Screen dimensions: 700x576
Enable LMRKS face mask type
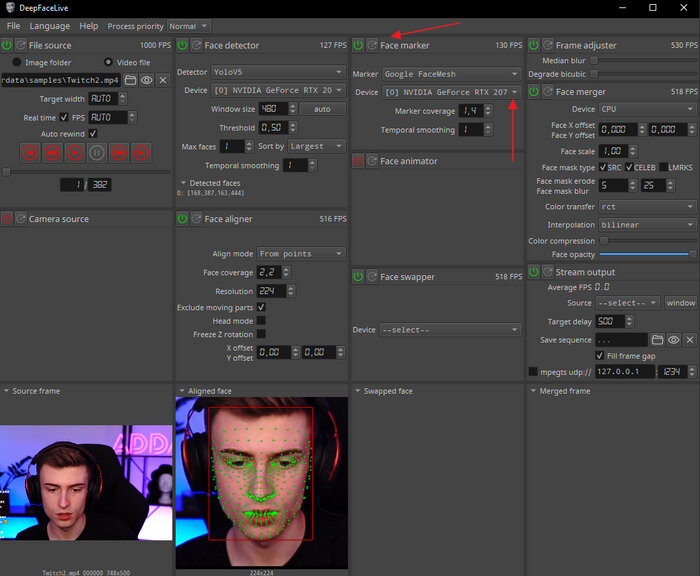pyautogui.click(x=663, y=167)
